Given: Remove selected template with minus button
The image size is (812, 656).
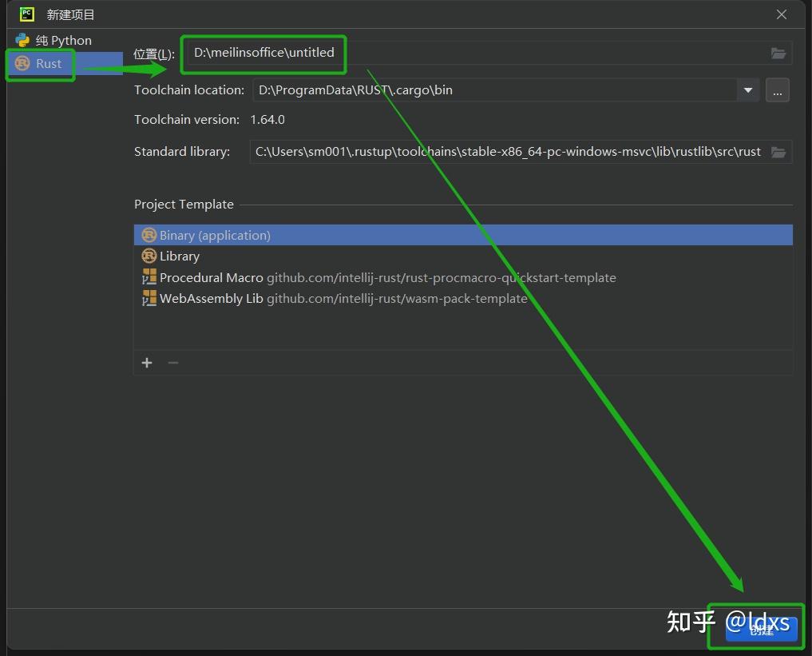Looking at the screenshot, I should pyautogui.click(x=172, y=363).
